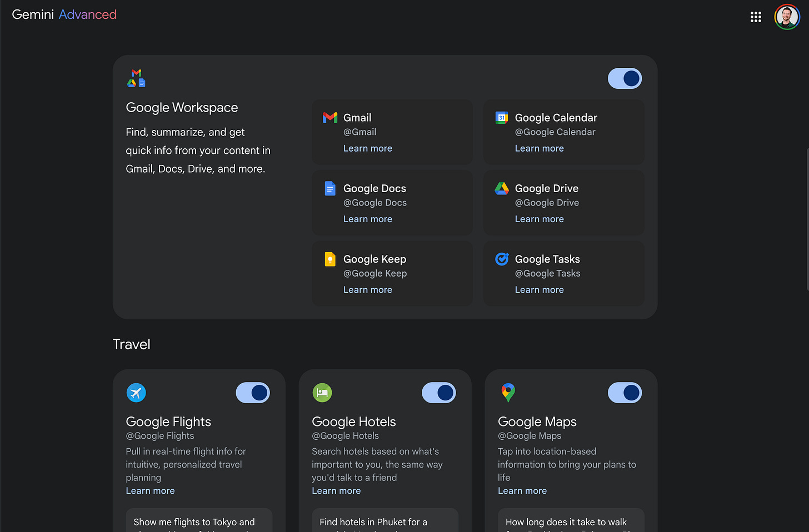Click 'Find, summarize, and get quick info' description
The image size is (809, 532).
(198, 150)
